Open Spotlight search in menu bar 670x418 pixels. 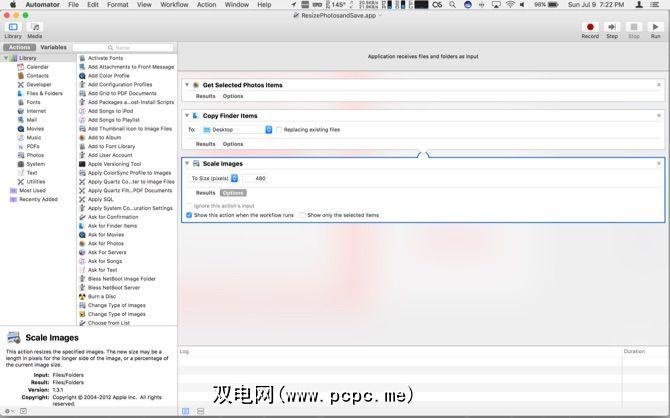click(452, 5)
